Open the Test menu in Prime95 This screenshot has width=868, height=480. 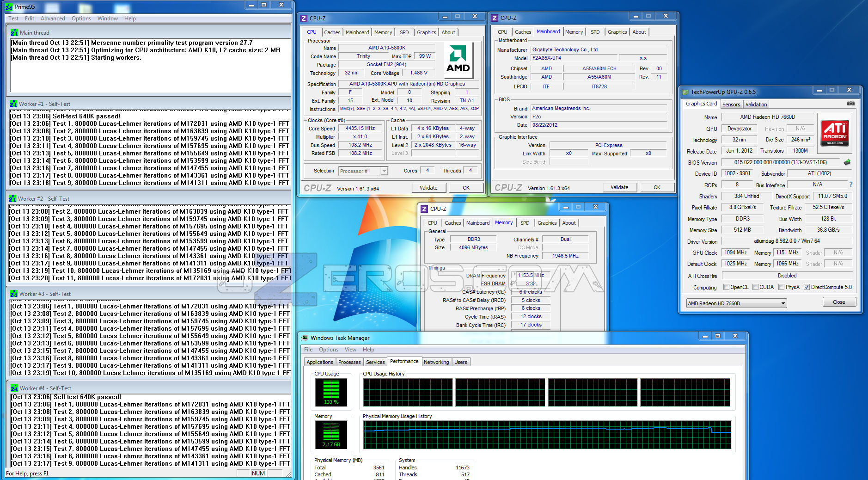(x=13, y=18)
